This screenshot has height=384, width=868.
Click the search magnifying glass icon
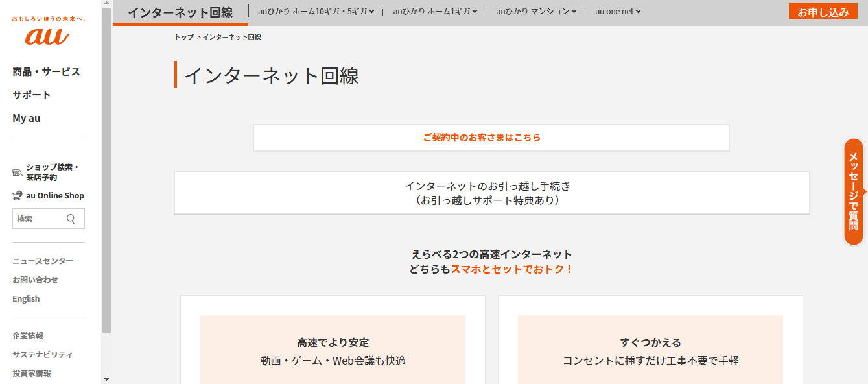(x=71, y=219)
